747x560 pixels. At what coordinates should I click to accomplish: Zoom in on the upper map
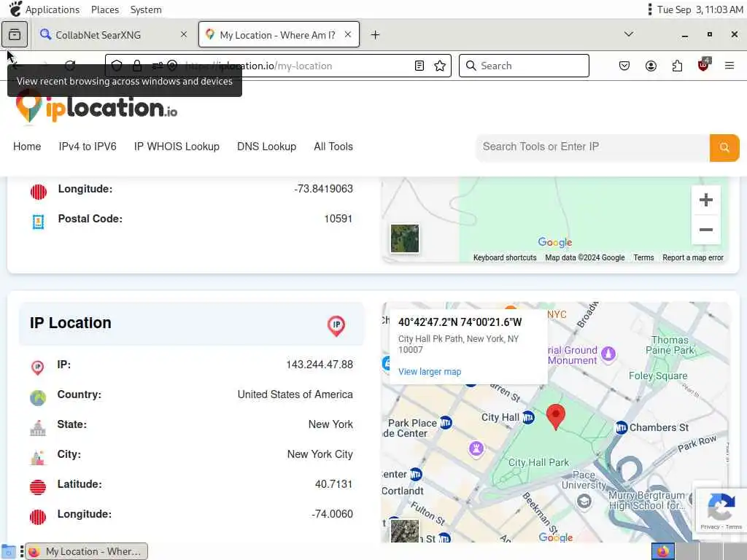[706, 200]
